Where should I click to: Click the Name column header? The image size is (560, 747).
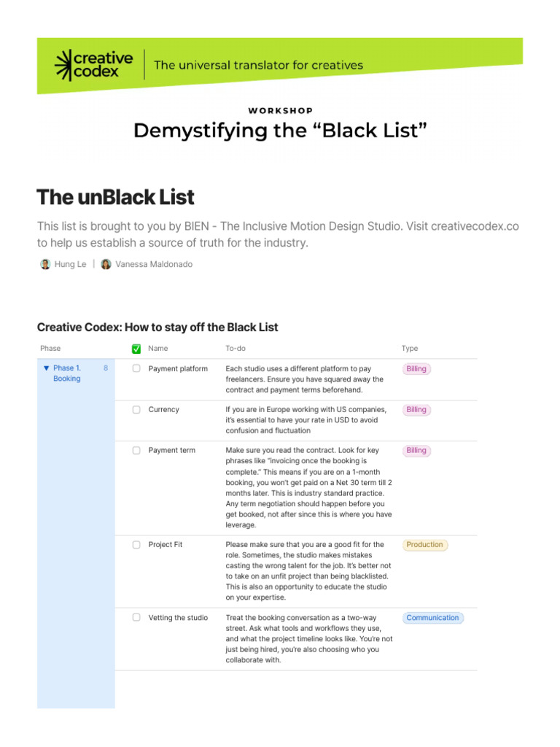click(x=157, y=349)
